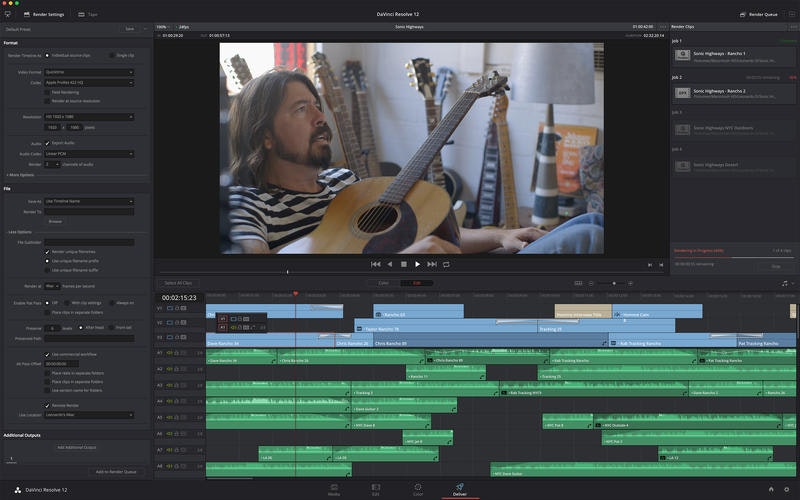Screen dimensions: 800x500
Task: Open project settings gear icon
Action: click(787, 489)
